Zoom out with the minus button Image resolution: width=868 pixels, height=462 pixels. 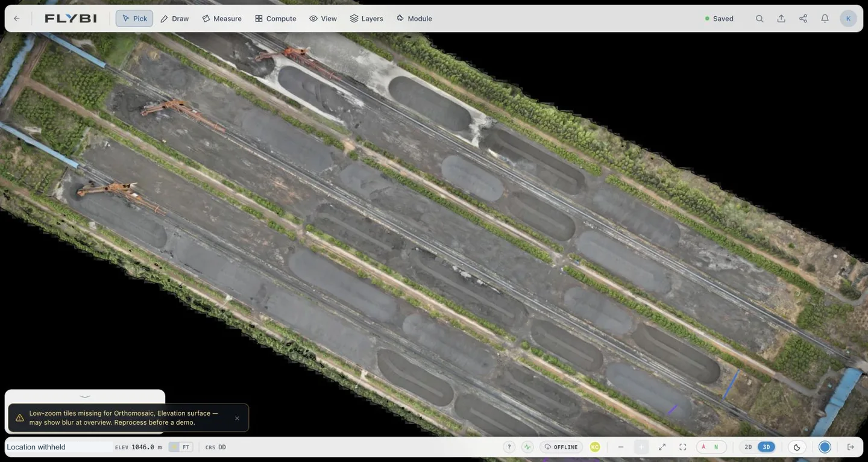pos(621,447)
